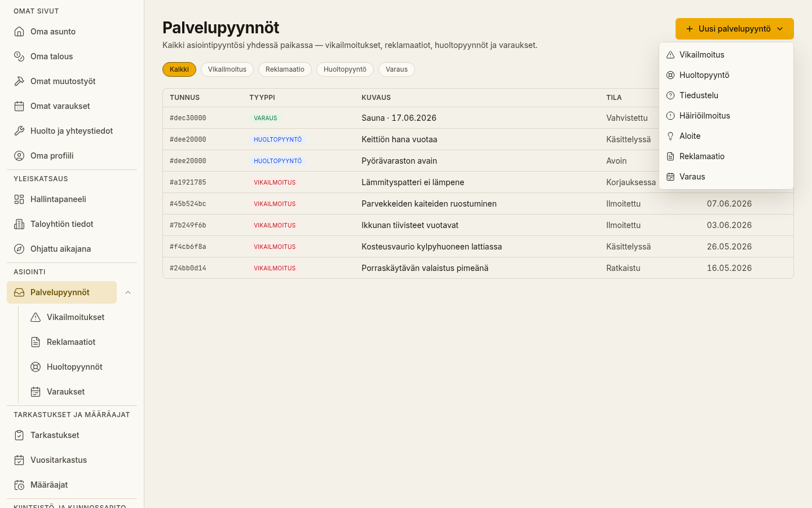Click the TUNNUS column header

coord(185,98)
